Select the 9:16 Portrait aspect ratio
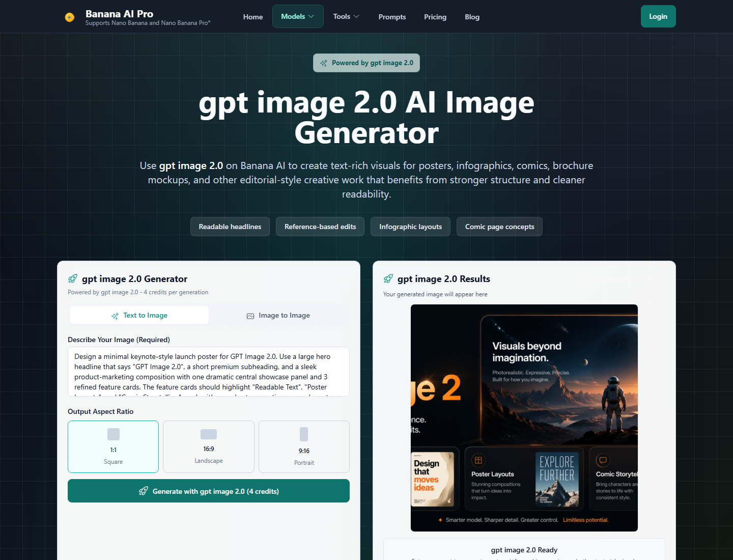Image resolution: width=733 pixels, height=560 pixels. click(304, 446)
